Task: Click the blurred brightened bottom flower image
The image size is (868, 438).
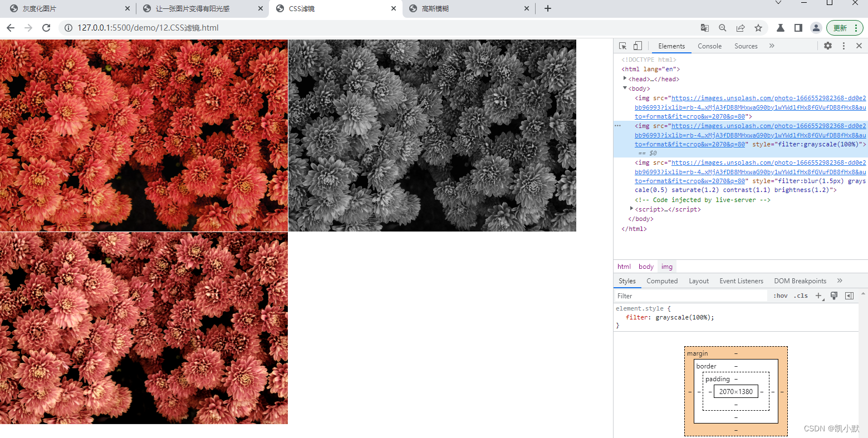Action: pos(144,328)
